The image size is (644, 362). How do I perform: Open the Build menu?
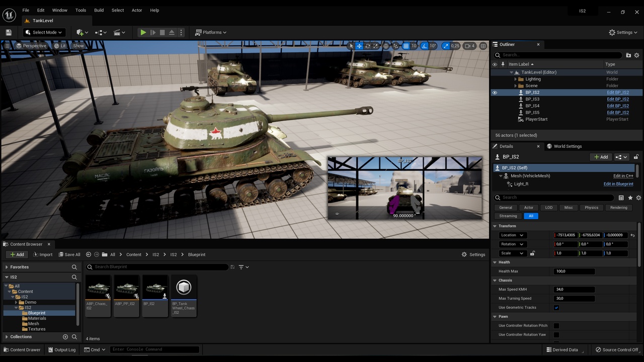coord(99,10)
